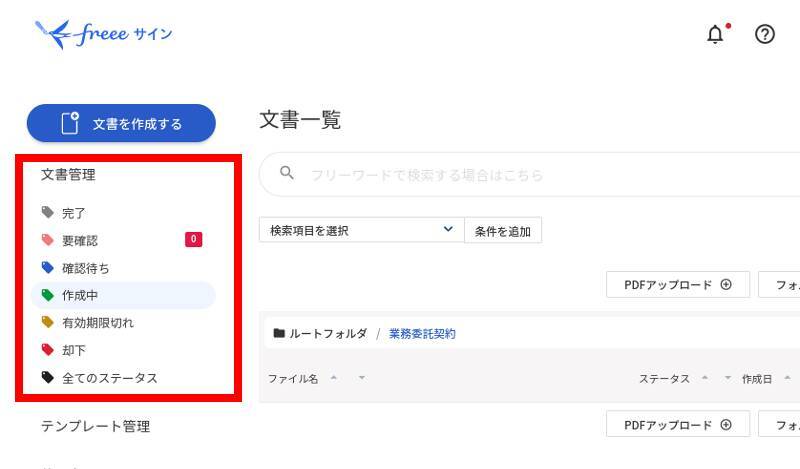Viewport: 800px width, 469px height.
Task: Click the ステータス column header
Action: tap(664, 379)
